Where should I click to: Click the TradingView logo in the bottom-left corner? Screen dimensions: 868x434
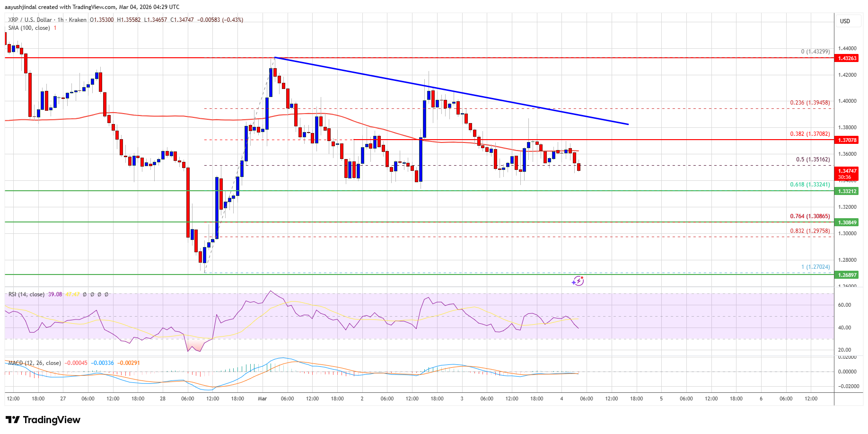point(42,420)
